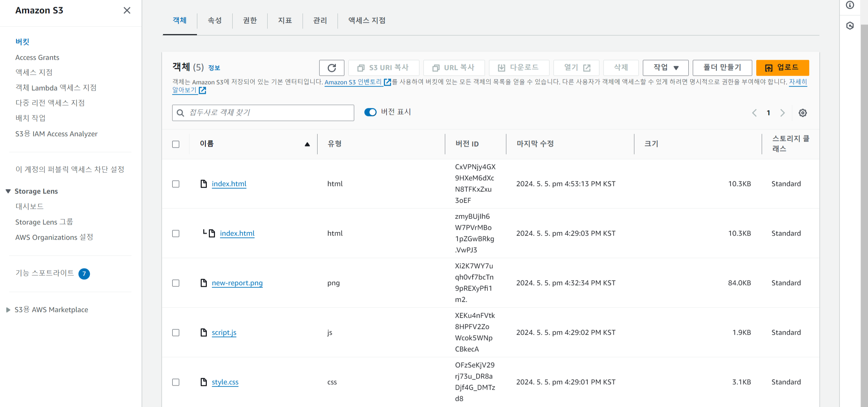
Task: Go to next page arrow in pagination
Action: coord(782,113)
